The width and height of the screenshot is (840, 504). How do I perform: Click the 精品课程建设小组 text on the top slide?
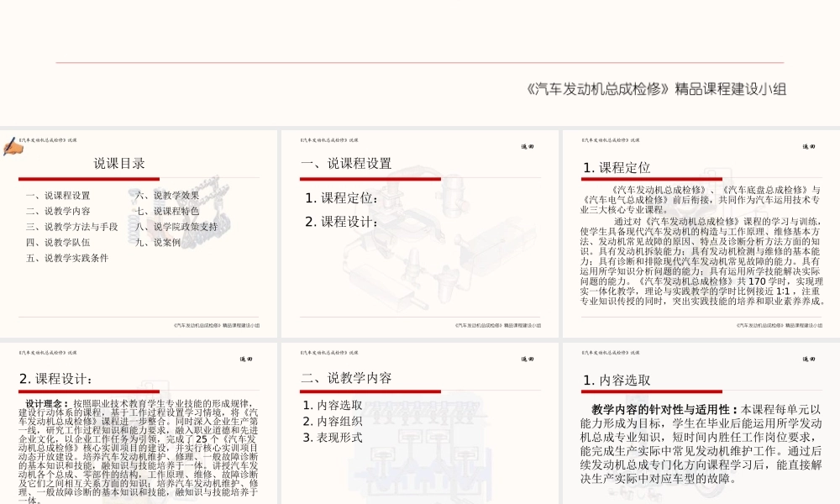click(730, 89)
